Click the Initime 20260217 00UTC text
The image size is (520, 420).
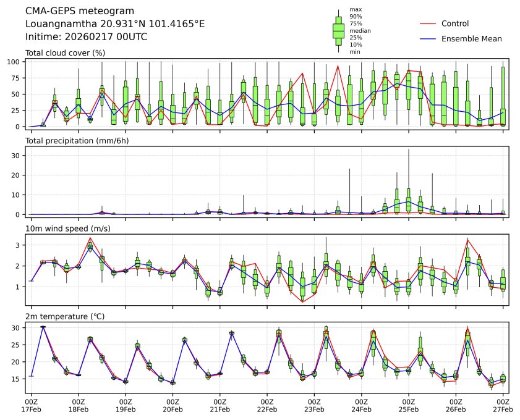(86, 36)
